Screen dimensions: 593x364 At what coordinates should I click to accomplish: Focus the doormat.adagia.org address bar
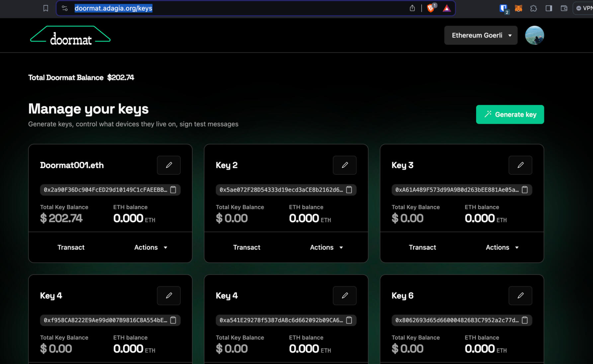232,8
